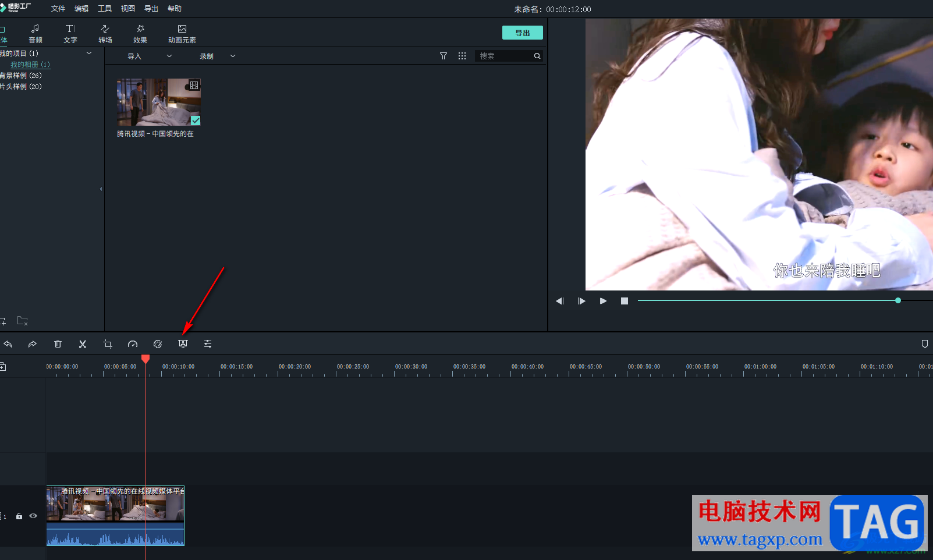The image size is (933, 560).
Task: Select 我的相册 (1) folder
Action: pos(30,65)
